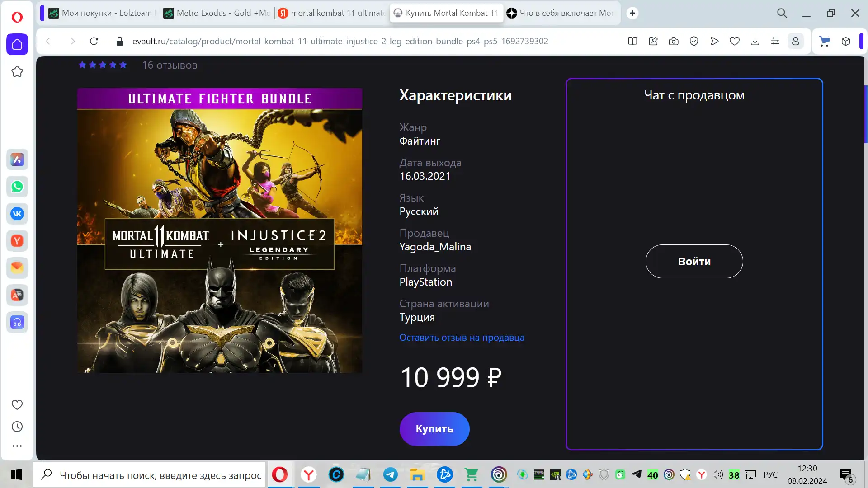The image size is (868, 488).
Task: Reload the current page
Action: [94, 41]
